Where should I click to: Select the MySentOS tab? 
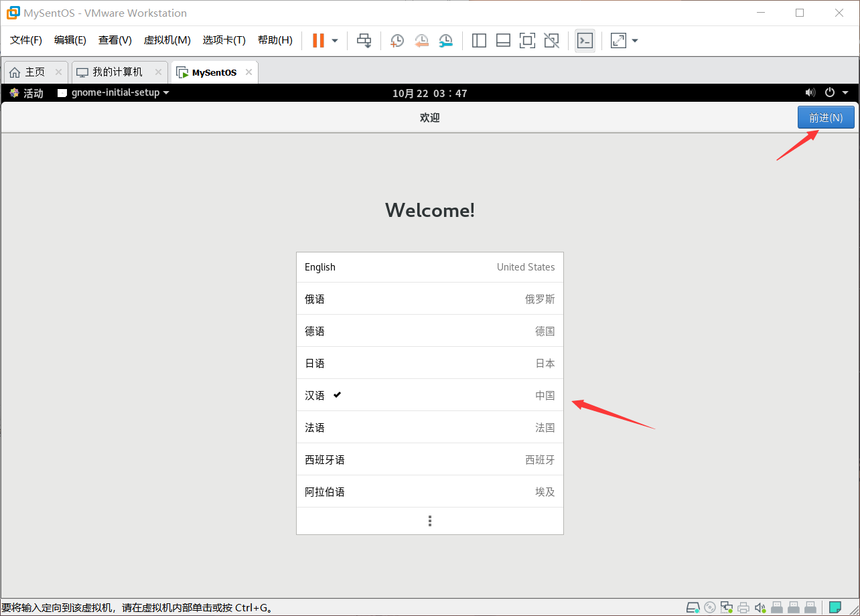pyautogui.click(x=214, y=72)
